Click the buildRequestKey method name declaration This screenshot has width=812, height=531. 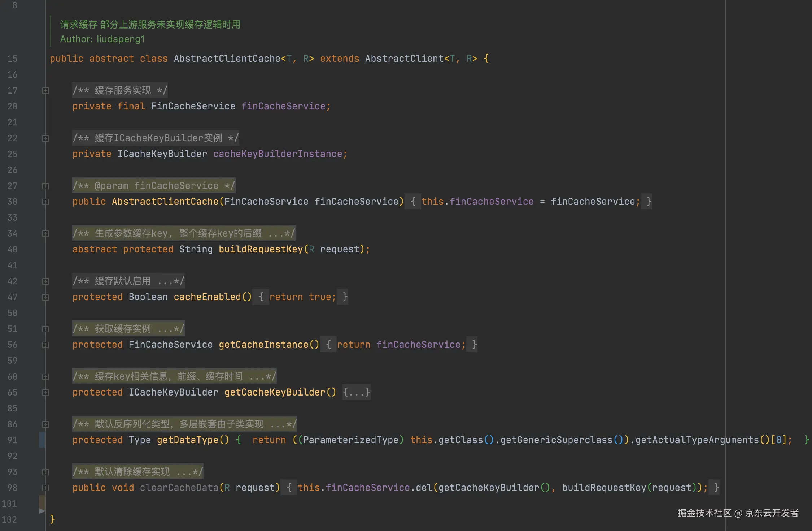[261, 249]
